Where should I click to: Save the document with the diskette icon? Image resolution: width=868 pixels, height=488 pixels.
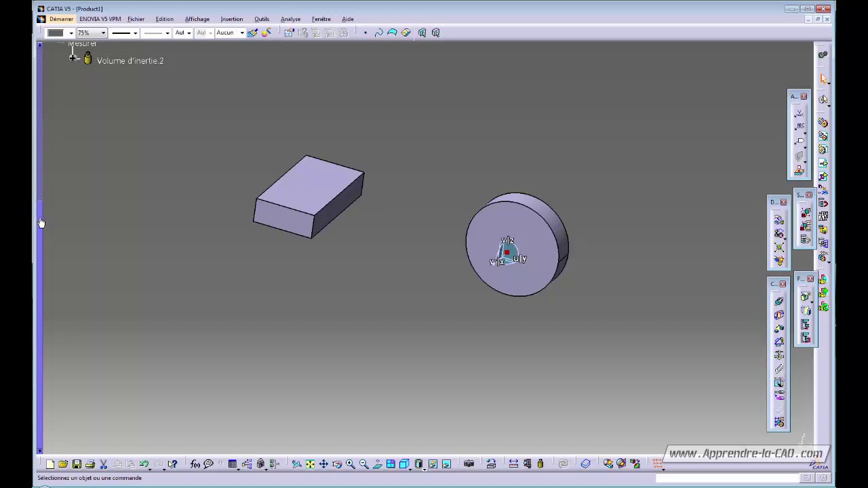point(77,464)
